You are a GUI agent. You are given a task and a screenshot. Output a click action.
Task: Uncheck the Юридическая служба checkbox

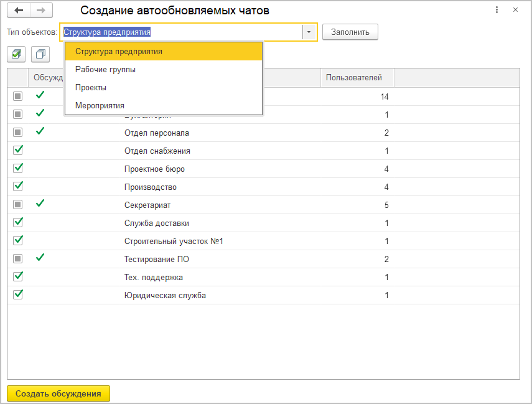[x=17, y=294]
